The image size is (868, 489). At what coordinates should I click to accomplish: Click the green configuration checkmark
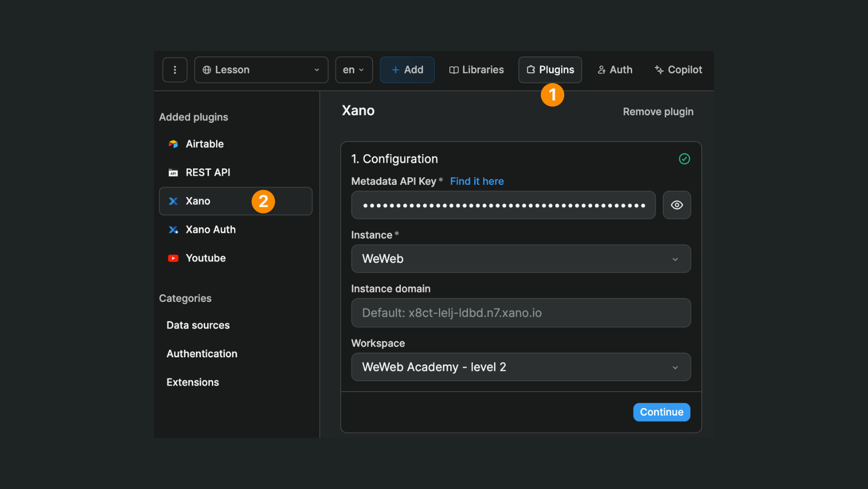pyautogui.click(x=684, y=158)
